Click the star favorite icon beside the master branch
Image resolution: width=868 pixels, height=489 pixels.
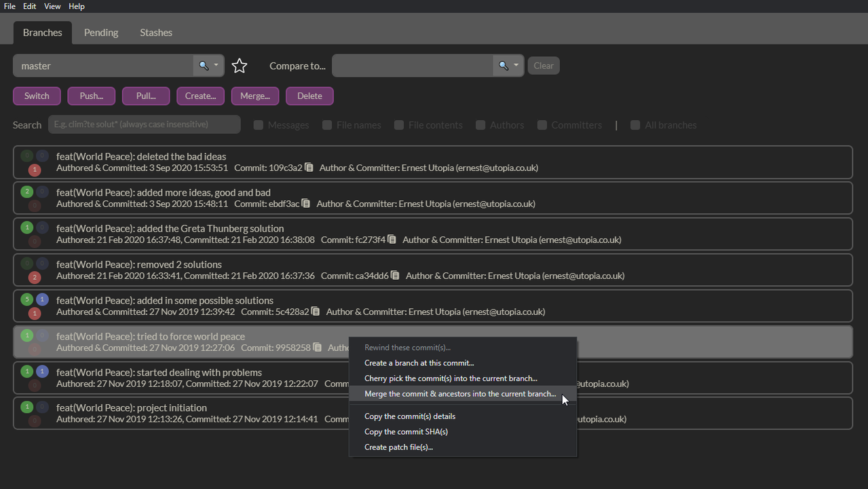coord(239,66)
